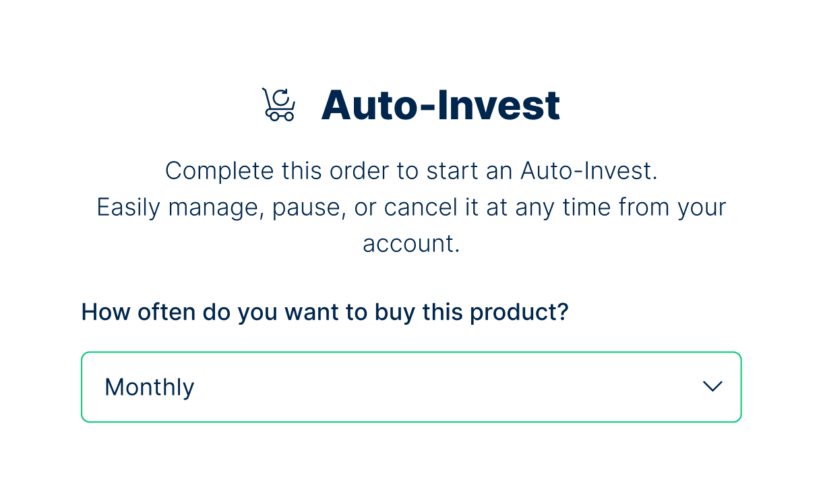Click the Auto-Invest description paragraph
This screenshot has width=823, height=504.
(x=411, y=207)
